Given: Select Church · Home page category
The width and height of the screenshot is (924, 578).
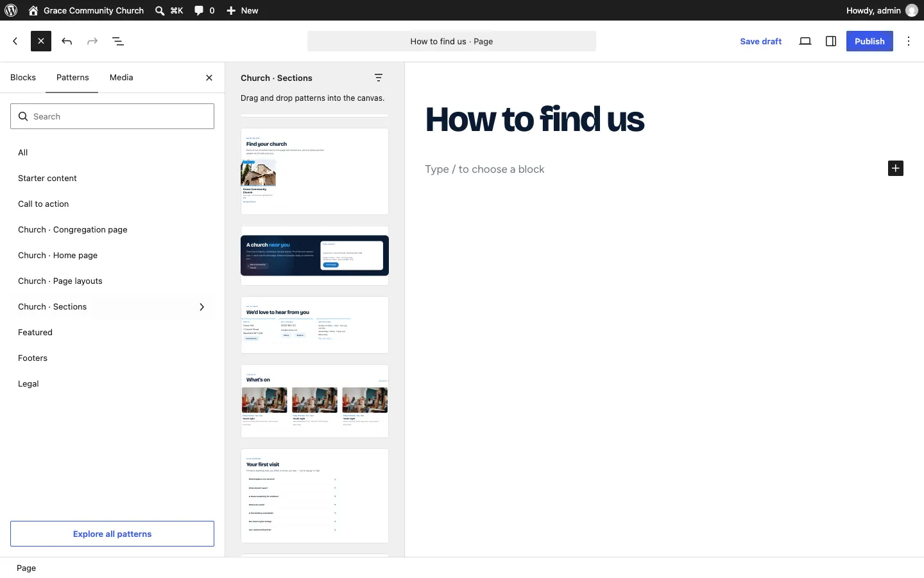Looking at the screenshot, I should [112, 256].
